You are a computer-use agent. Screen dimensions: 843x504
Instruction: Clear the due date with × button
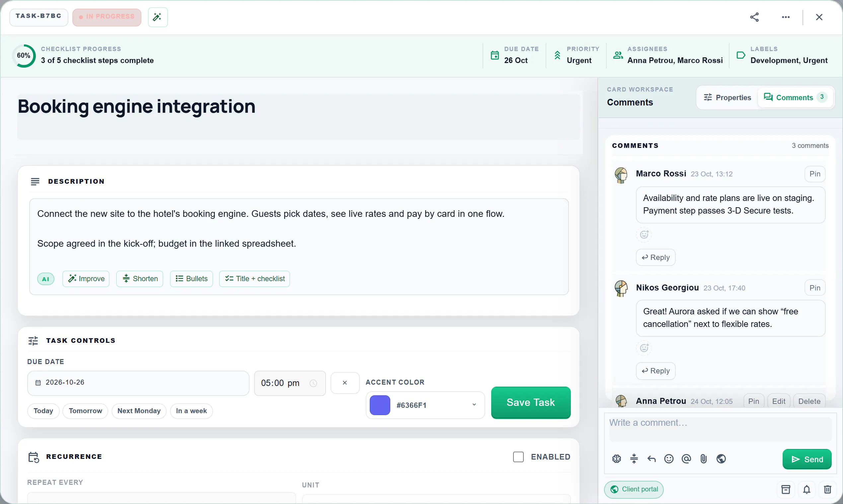345,383
